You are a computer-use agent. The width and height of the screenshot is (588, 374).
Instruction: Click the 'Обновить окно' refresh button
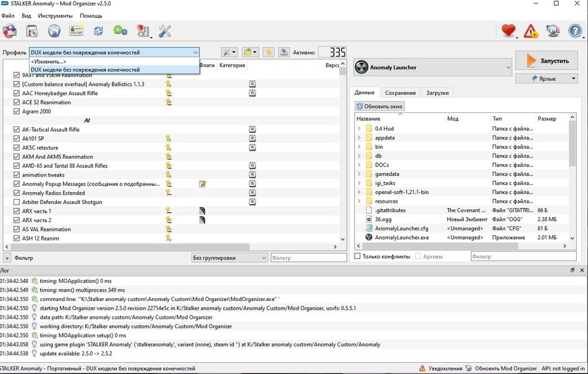(x=380, y=106)
